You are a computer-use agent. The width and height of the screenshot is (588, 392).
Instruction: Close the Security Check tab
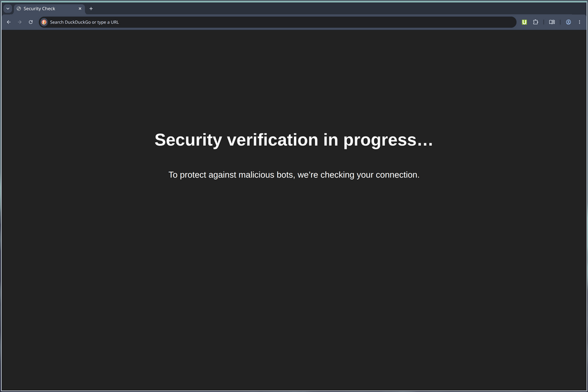(x=80, y=9)
